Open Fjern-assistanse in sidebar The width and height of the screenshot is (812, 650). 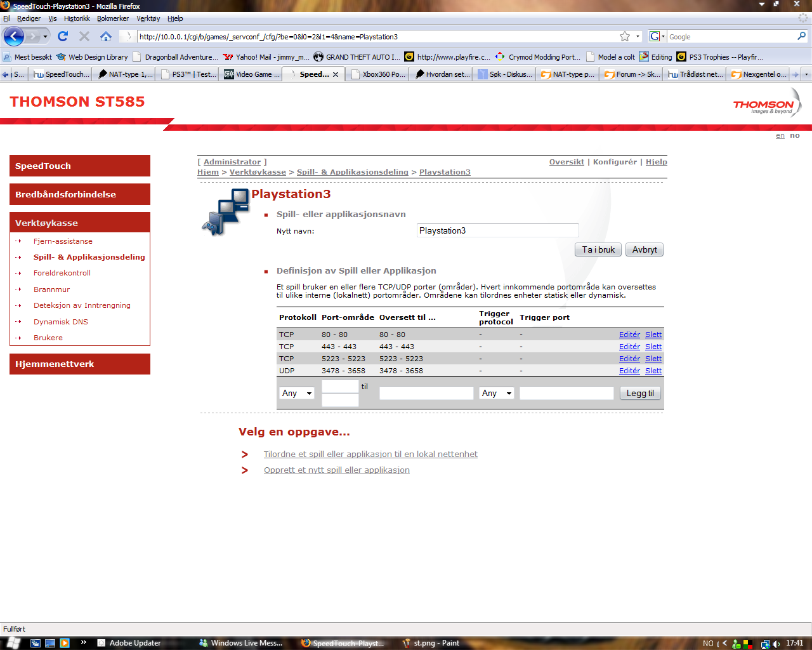coord(63,241)
